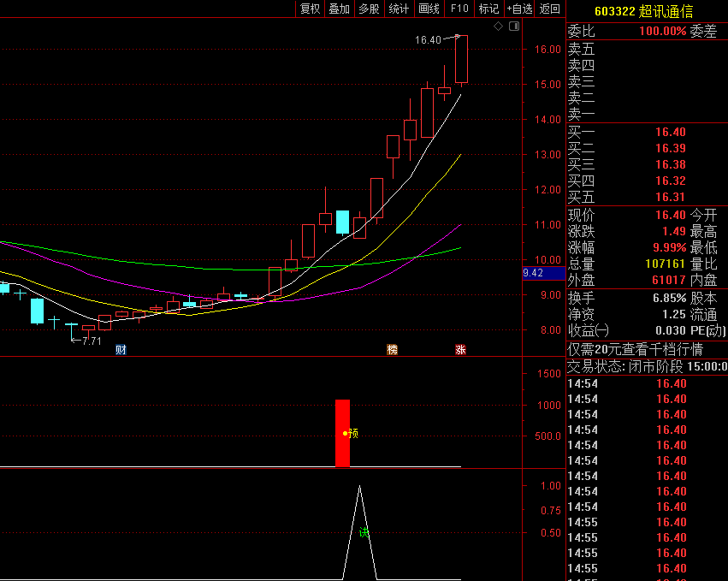The width and height of the screenshot is (728, 581).
Task: Click the 财 financial marker icon
Action: tap(121, 349)
